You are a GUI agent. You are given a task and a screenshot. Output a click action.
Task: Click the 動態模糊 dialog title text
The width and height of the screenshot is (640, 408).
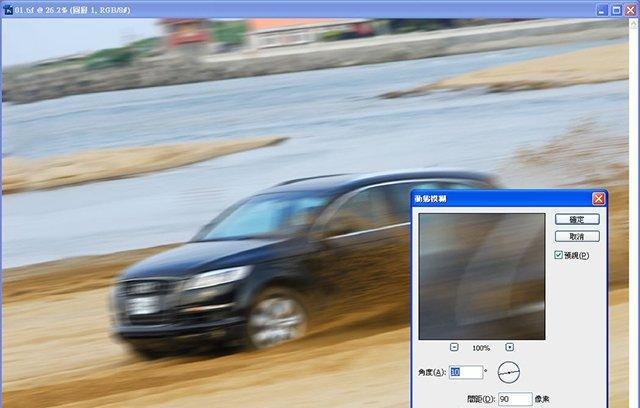pos(430,199)
